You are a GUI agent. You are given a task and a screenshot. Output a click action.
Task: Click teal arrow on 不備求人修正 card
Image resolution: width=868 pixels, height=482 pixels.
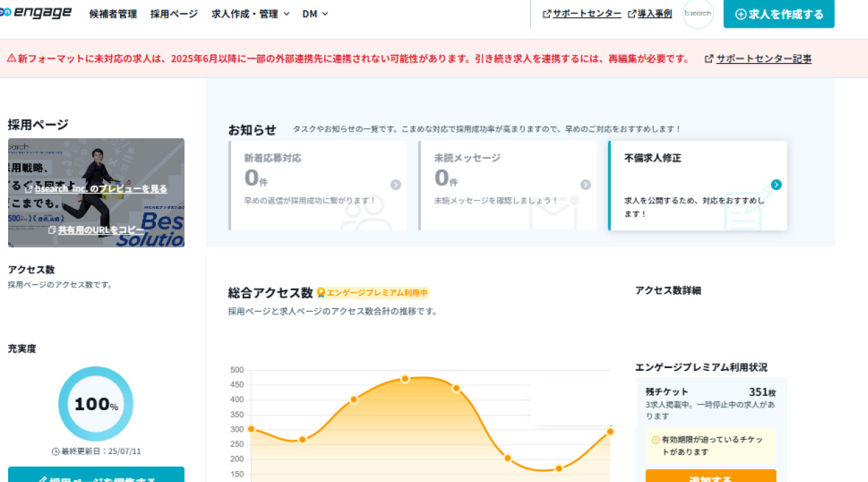(776, 185)
